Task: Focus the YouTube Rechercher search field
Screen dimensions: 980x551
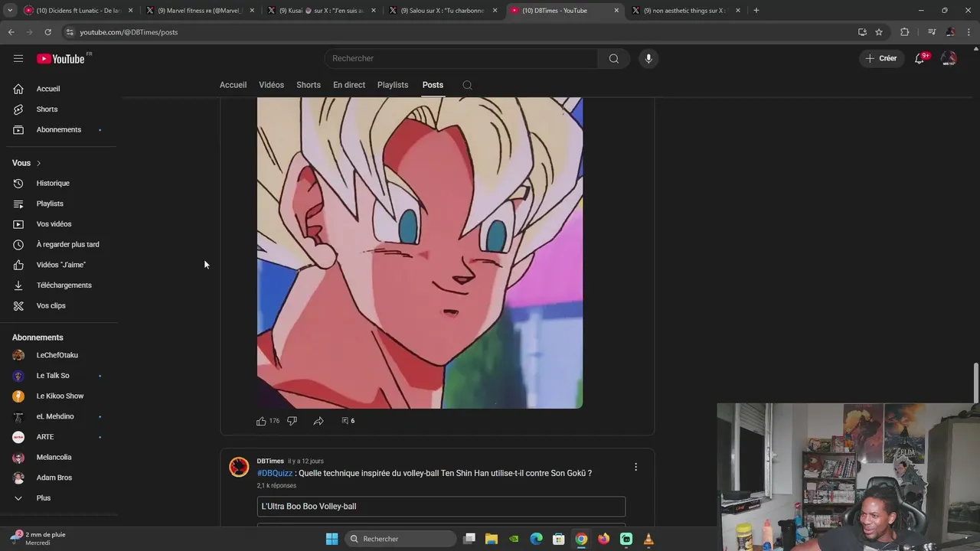Action: pyautogui.click(x=461, y=58)
